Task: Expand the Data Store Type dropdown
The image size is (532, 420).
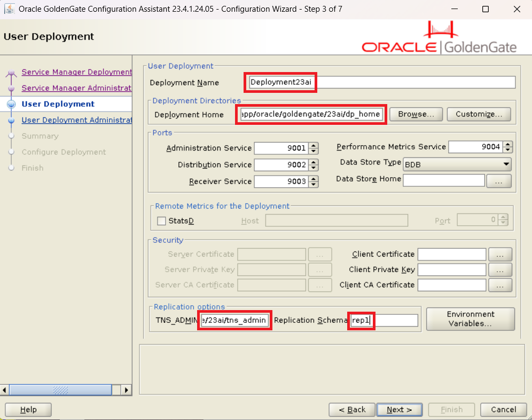Action: tap(505, 165)
